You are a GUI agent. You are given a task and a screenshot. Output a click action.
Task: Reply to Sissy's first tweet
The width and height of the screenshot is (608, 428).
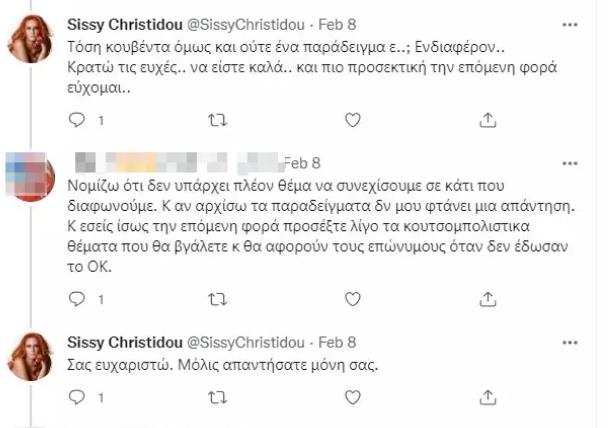coord(77,120)
